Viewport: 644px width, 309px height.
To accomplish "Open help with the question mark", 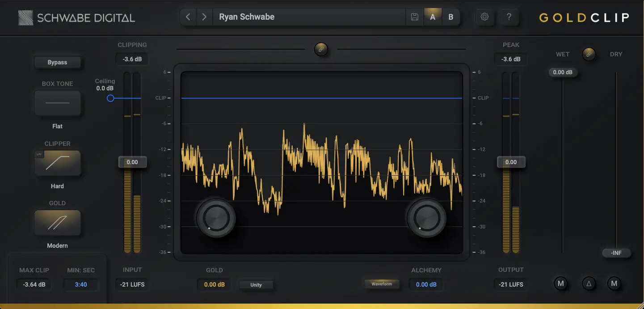I will [x=509, y=17].
